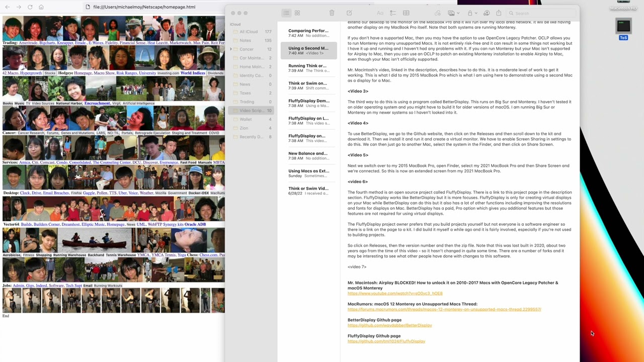The height and width of the screenshot is (362, 644).
Task: Click the Email Breaches link
Action: [55, 193]
